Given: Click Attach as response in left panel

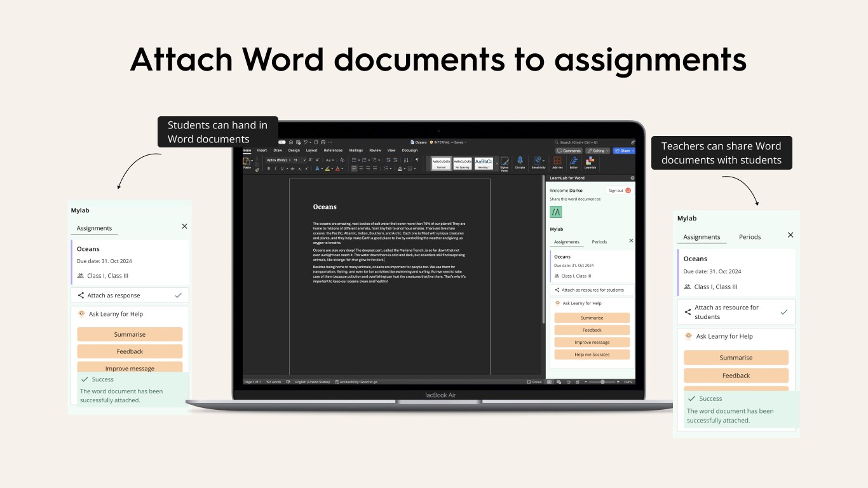Looking at the screenshot, I should 130,295.
